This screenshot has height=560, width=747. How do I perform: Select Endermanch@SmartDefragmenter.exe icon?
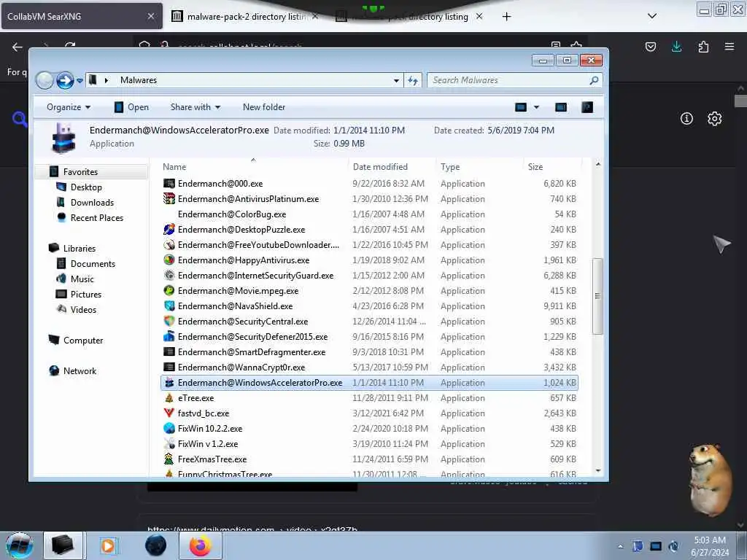(x=169, y=352)
